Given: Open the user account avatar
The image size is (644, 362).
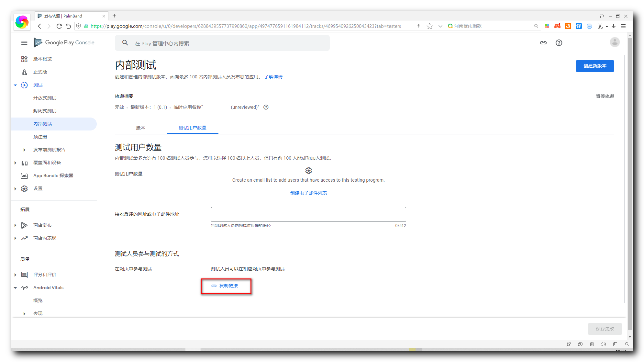Looking at the screenshot, I should pyautogui.click(x=615, y=42).
